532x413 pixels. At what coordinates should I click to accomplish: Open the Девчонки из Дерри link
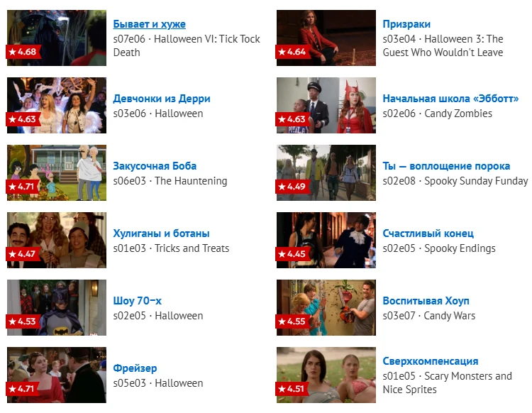pyautogui.click(x=162, y=99)
